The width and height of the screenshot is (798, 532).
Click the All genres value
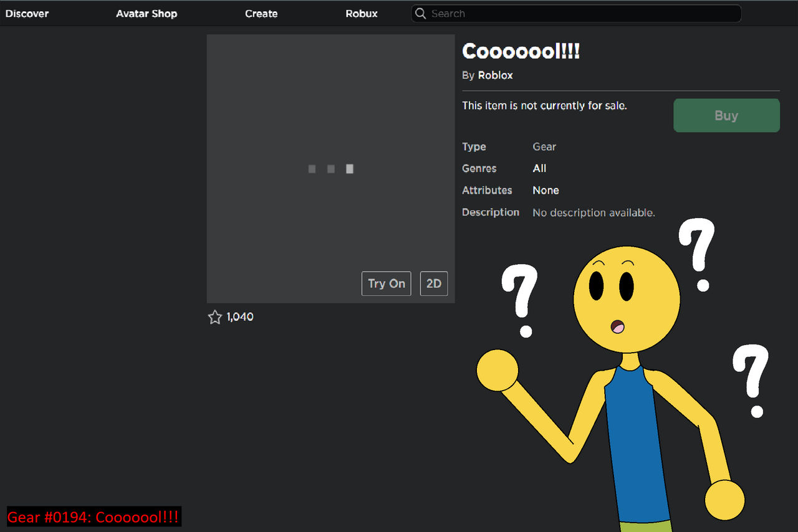[x=539, y=169]
